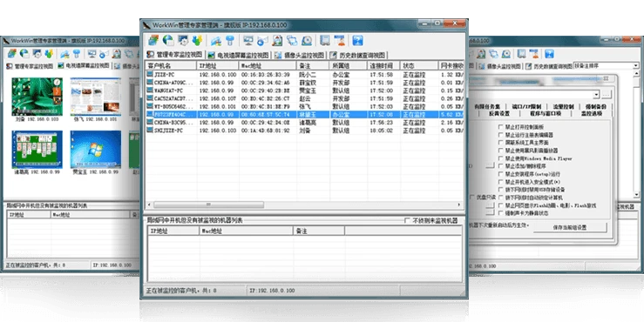
Task: Open 历史数据查询视图 tab in center window
Action: [357, 55]
